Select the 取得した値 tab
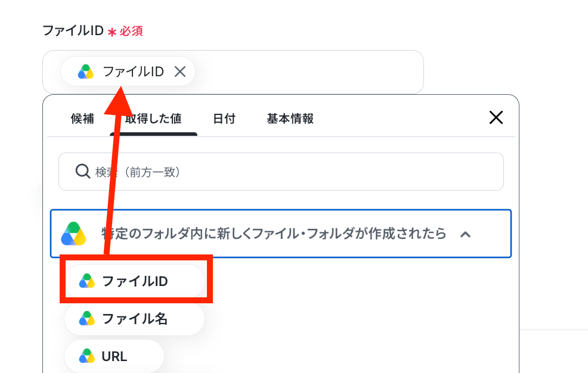The width and height of the screenshot is (588, 373). (x=153, y=119)
